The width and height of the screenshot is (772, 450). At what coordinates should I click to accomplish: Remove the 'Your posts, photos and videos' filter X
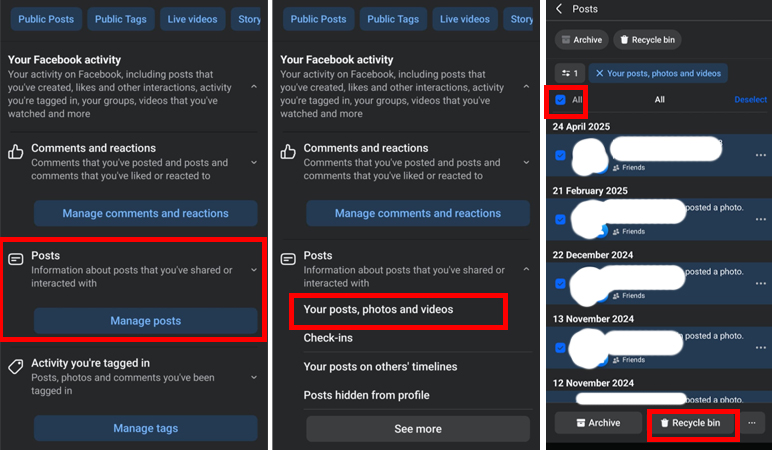599,73
